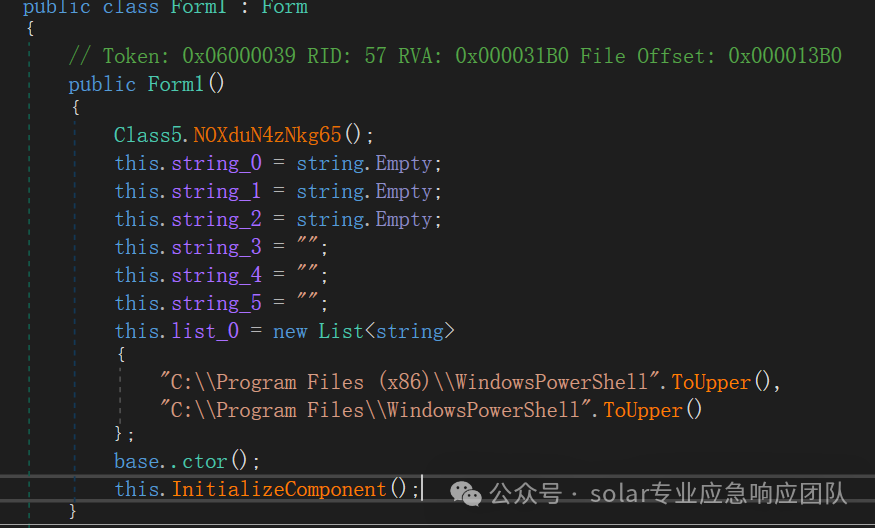
Task: Select the string_2 field
Action: [217, 219]
